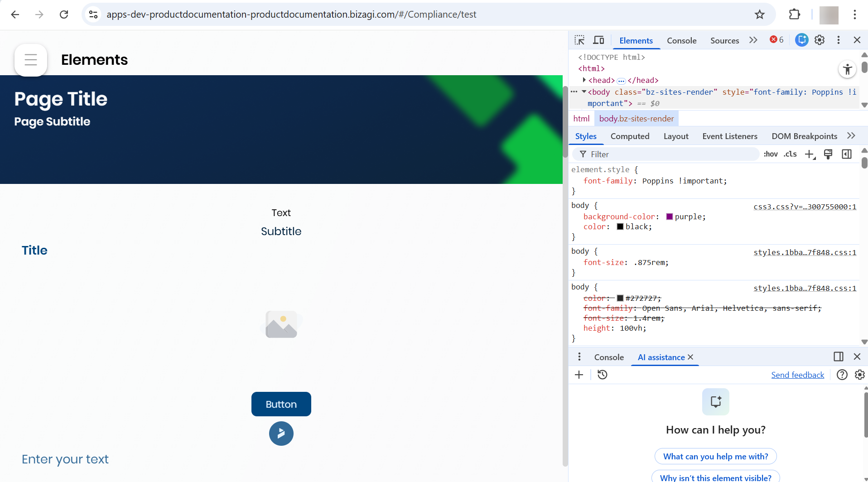Click the new style rule plus icon
The width and height of the screenshot is (868, 482).
point(810,154)
